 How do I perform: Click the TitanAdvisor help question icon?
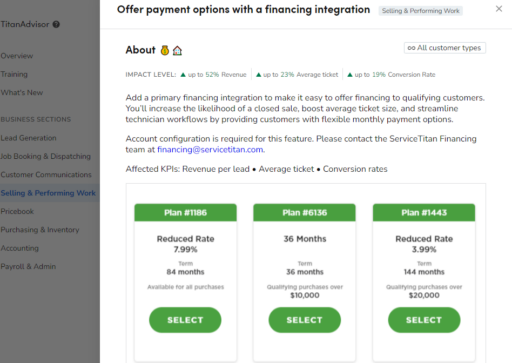(x=56, y=24)
